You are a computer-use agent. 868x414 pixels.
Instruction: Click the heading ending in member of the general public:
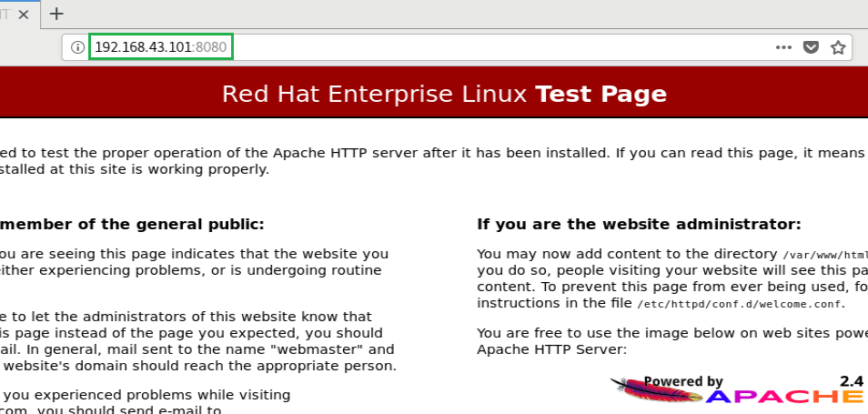click(132, 224)
